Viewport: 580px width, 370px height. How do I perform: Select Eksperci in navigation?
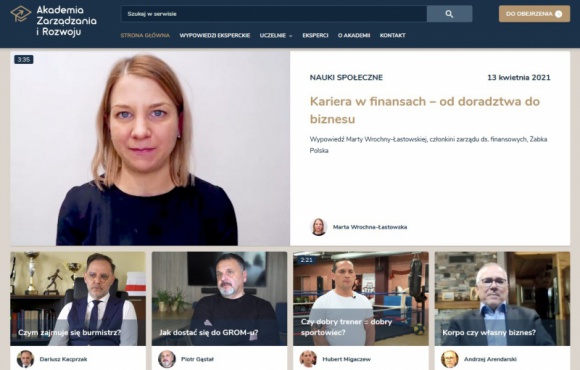pos(315,36)
